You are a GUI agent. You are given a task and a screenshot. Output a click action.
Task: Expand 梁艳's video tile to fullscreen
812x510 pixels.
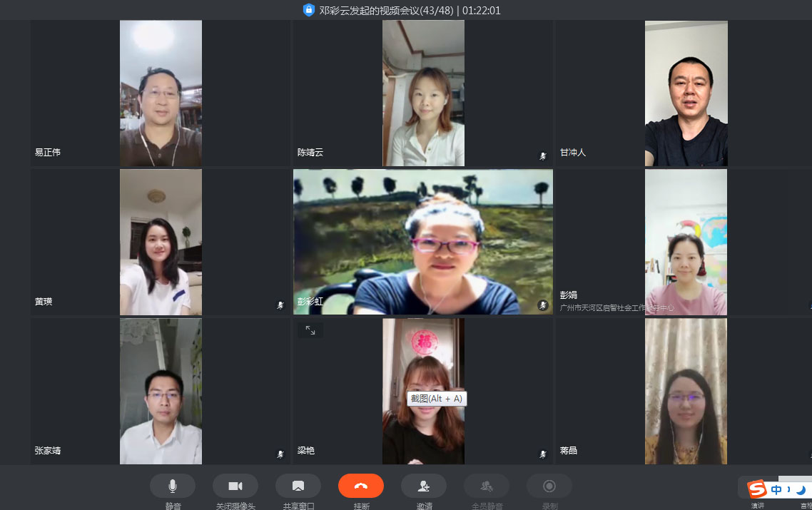click(x=310, y=330)
